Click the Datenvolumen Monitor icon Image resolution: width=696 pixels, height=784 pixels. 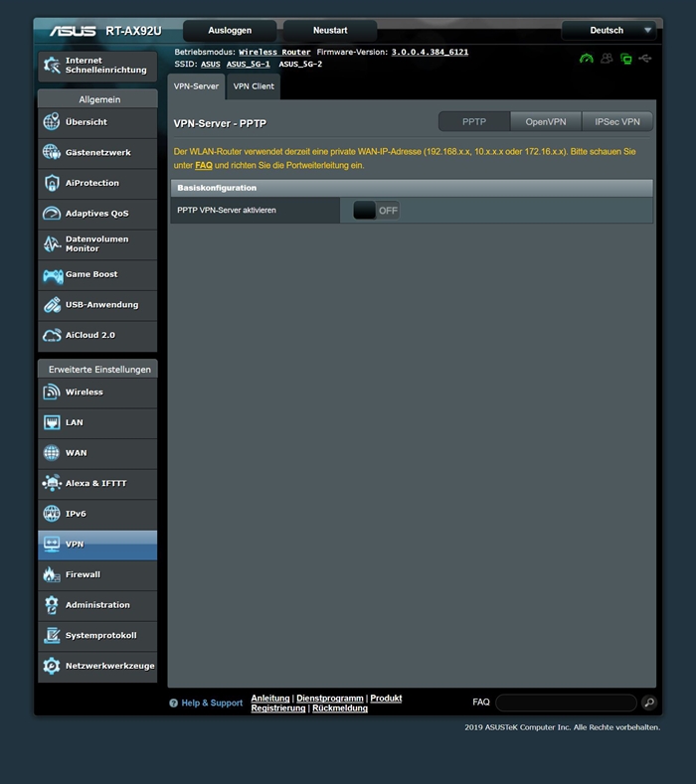[x=52, y=243]
